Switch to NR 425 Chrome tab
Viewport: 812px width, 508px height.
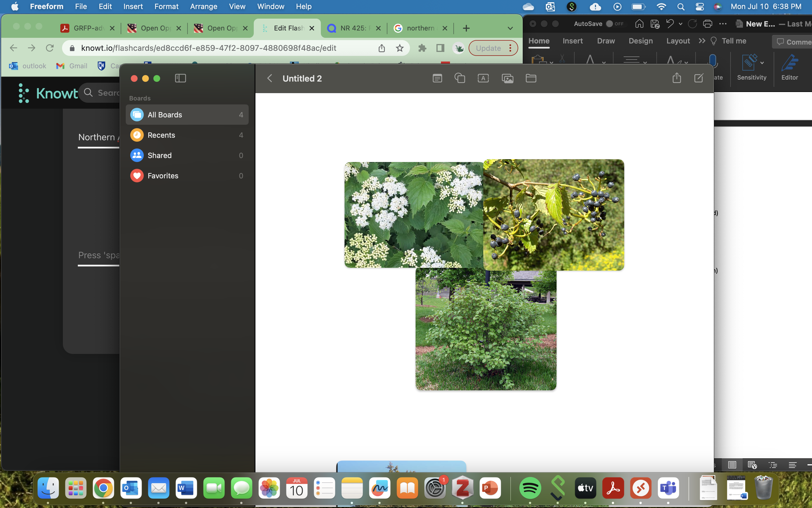(354, 28)
